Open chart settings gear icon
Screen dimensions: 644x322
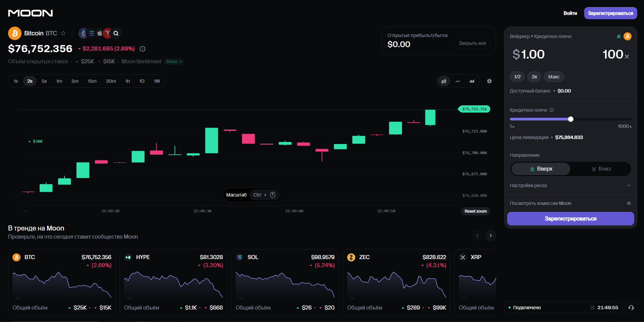pos(489,81)
